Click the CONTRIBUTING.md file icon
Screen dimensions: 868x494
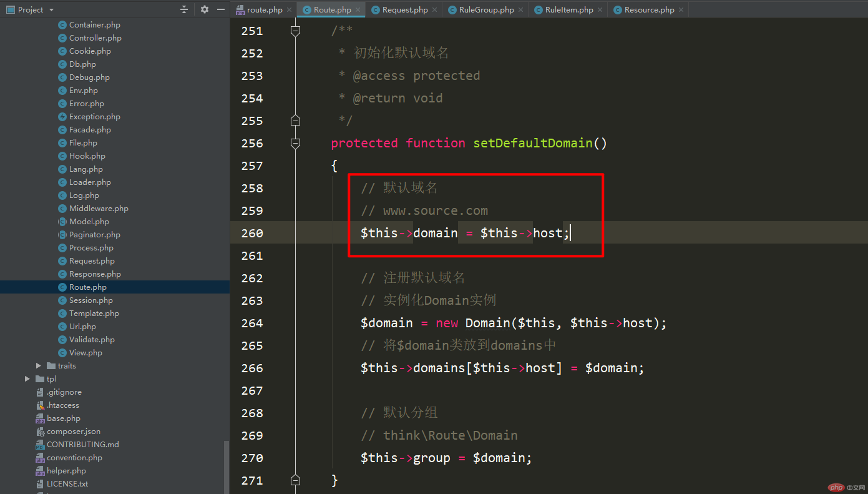pyautogui.click(x=40, y=445)
